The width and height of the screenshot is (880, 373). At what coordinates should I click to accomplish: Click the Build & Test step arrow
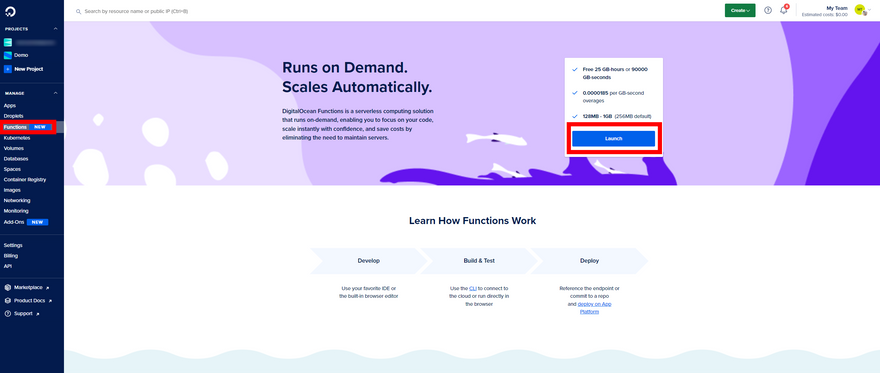(x=479, y=261)
